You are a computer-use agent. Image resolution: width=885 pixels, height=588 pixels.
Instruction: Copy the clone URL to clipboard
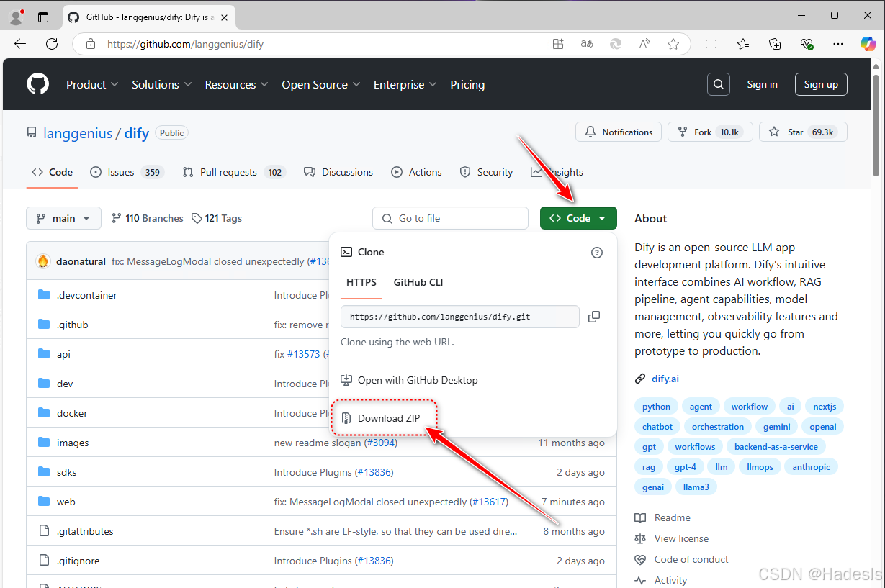click(594, 317)
